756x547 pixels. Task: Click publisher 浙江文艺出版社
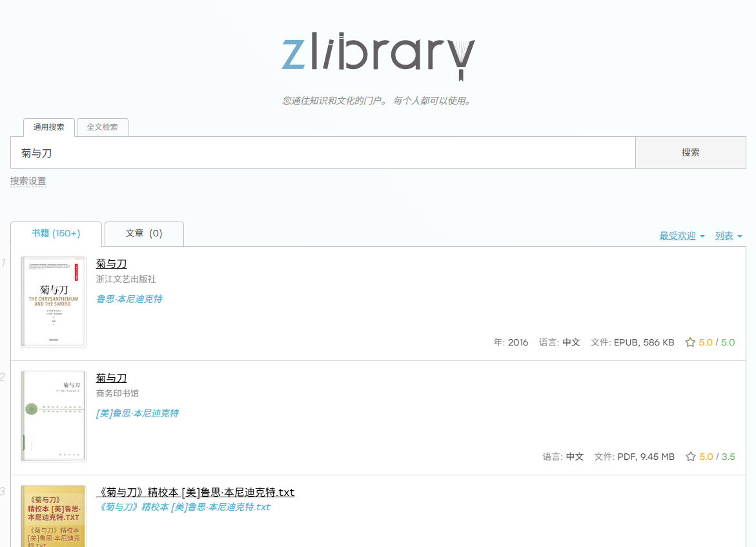[x=126, y=279]
